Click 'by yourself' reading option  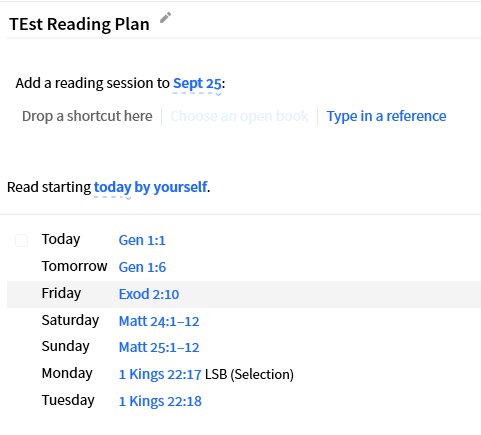pos(171,187)
